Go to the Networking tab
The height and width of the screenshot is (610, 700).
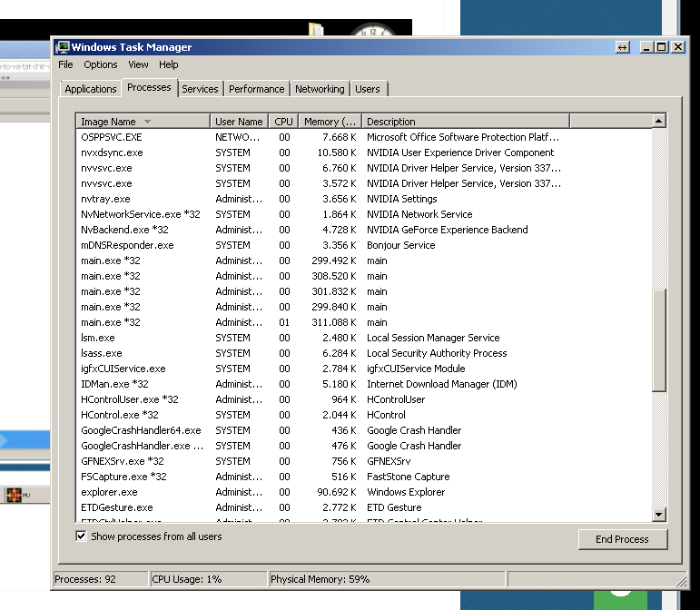coord(320,89)
